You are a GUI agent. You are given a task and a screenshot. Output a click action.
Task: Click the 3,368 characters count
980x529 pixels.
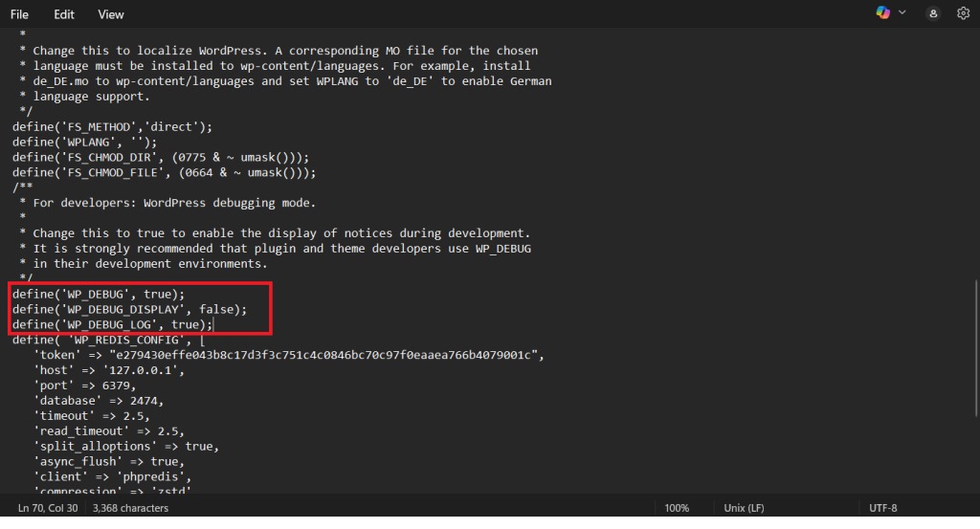[130, 508]
